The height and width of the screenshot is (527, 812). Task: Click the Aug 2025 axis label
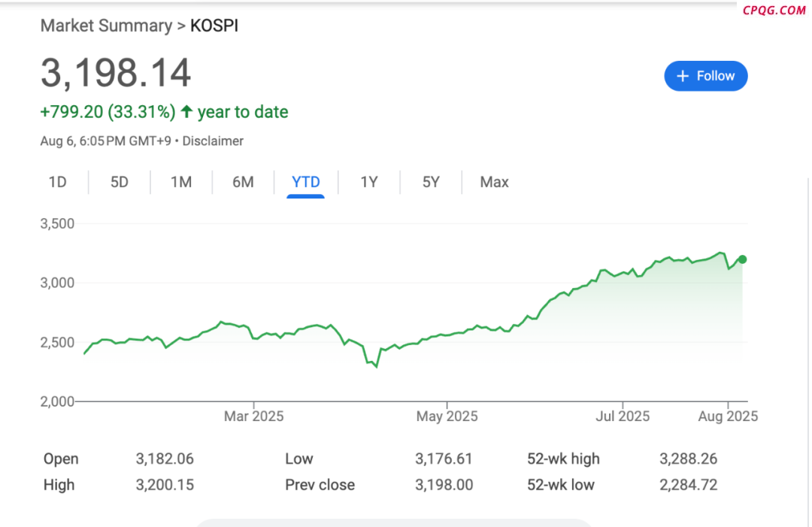point(728,416)
